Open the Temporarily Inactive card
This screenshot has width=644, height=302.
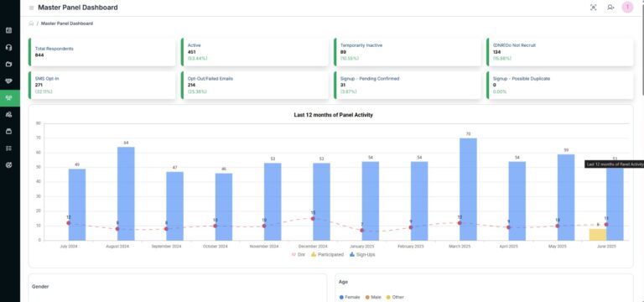click(x=408, y=52)
